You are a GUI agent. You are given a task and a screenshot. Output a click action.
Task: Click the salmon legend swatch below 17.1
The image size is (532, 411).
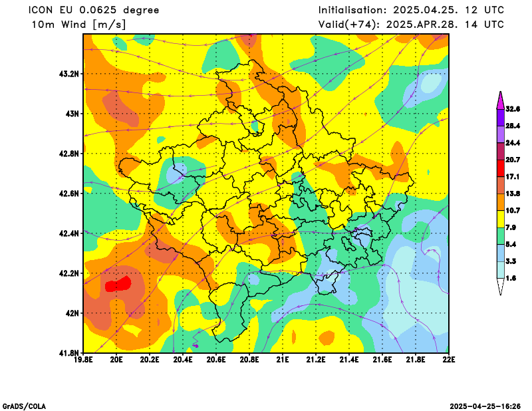coord(500,186)
